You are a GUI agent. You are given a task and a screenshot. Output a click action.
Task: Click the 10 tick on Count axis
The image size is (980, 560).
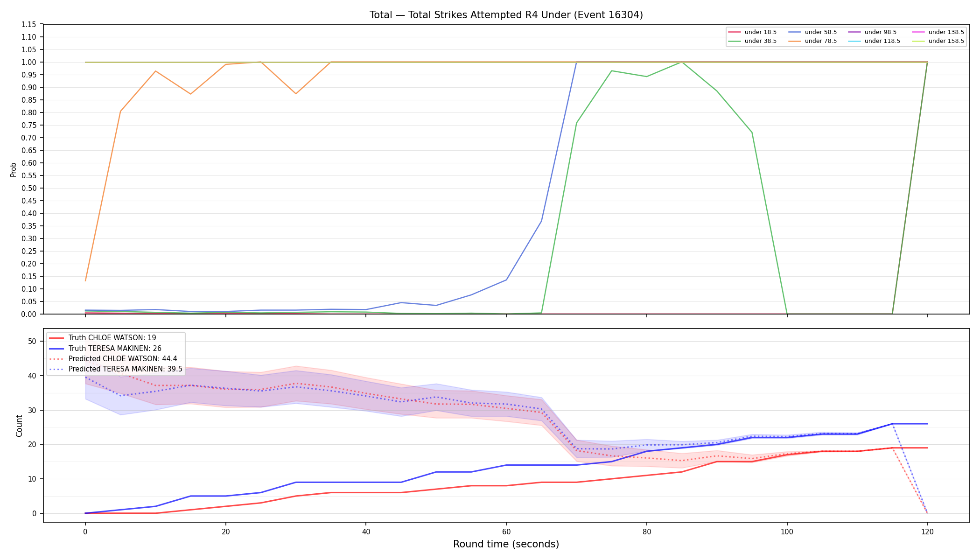click(32, 479)
